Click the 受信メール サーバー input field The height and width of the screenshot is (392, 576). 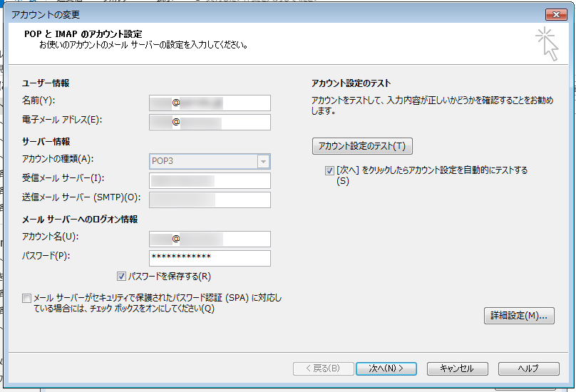[210, 180]
